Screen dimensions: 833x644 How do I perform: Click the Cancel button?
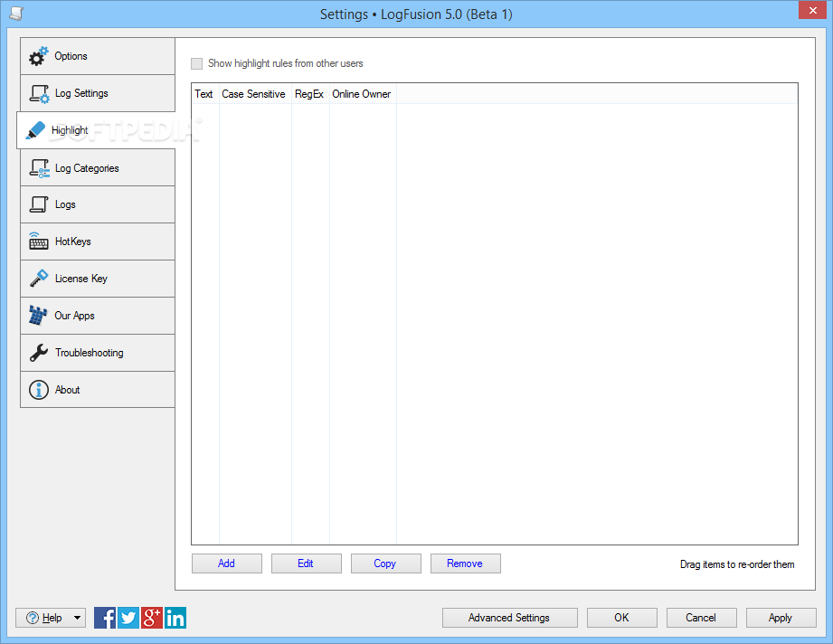[702, 618]
